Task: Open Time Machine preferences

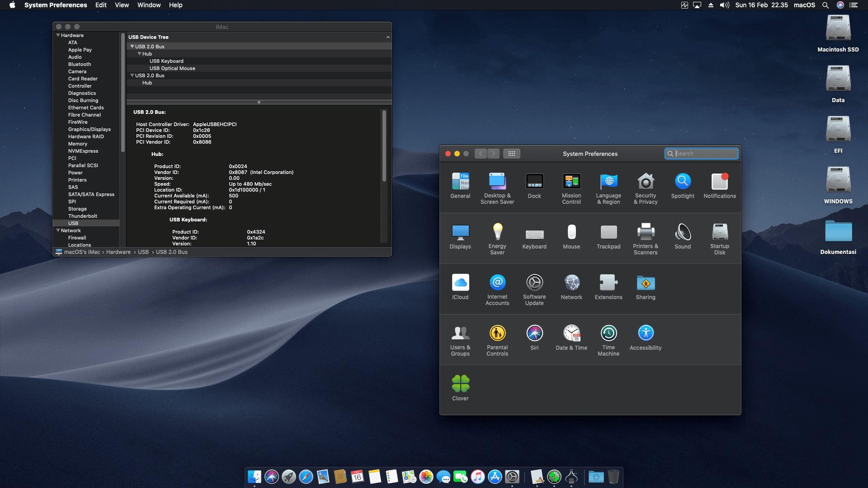Action: (609, 340)
